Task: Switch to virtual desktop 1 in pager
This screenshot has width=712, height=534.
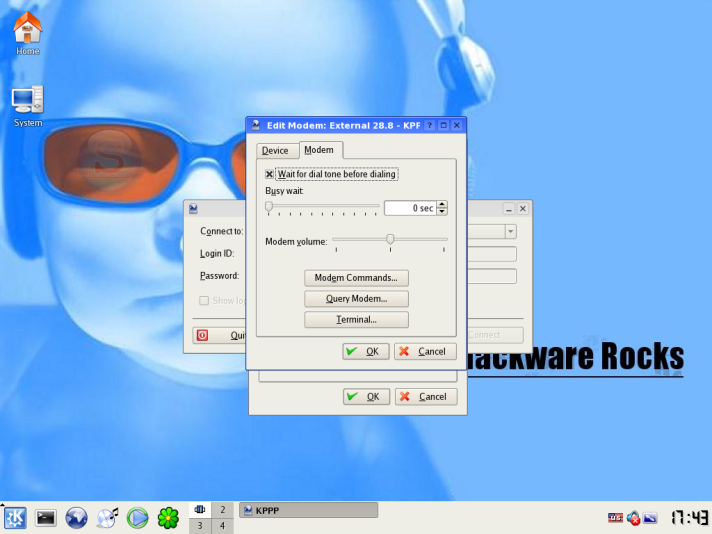Action: pyautogui.click(x=200, y=509)
